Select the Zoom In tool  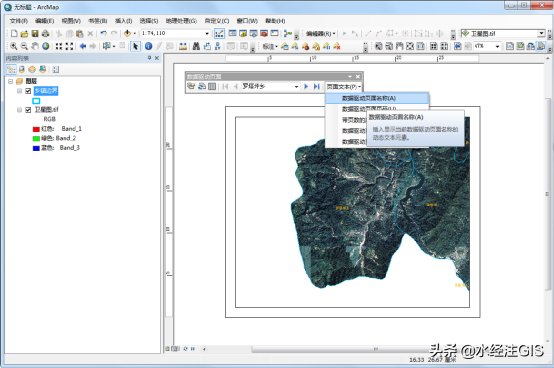coord(14,46)
